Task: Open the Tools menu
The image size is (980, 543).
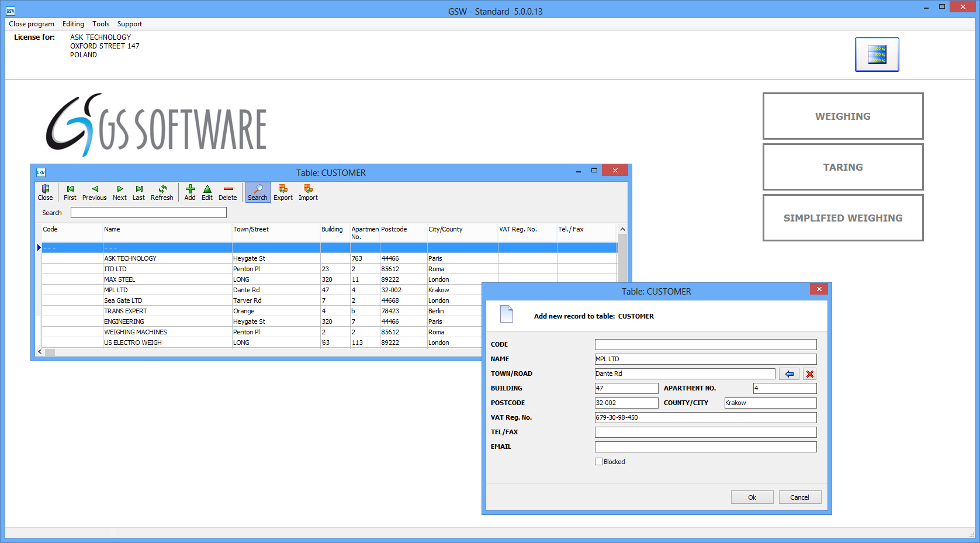Action: click(101, 24)
